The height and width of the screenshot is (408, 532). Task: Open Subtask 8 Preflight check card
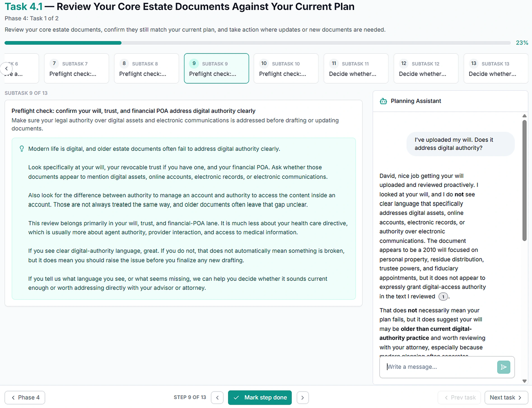click(x=147, y=68)
